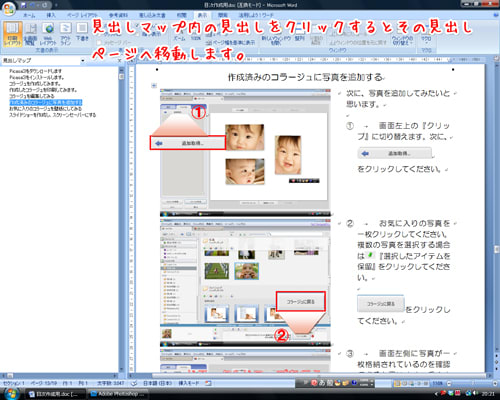Select the 表示 ribbon tab

[x=203, y=15]
